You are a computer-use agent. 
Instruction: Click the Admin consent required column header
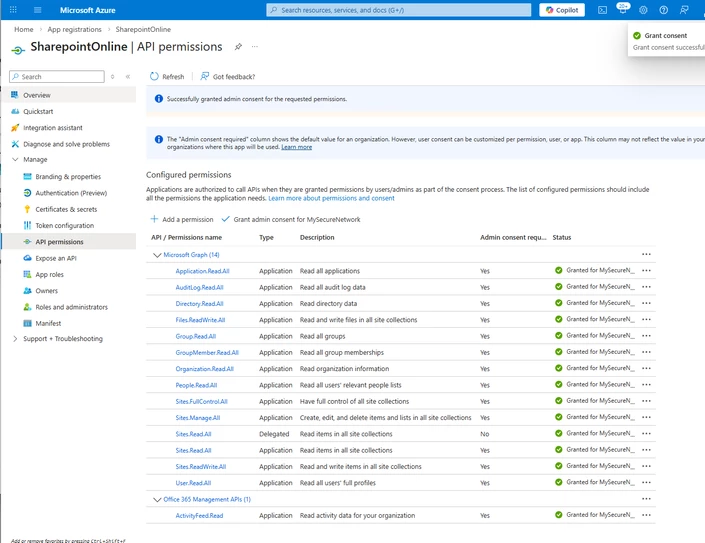(x=513, y=237)
